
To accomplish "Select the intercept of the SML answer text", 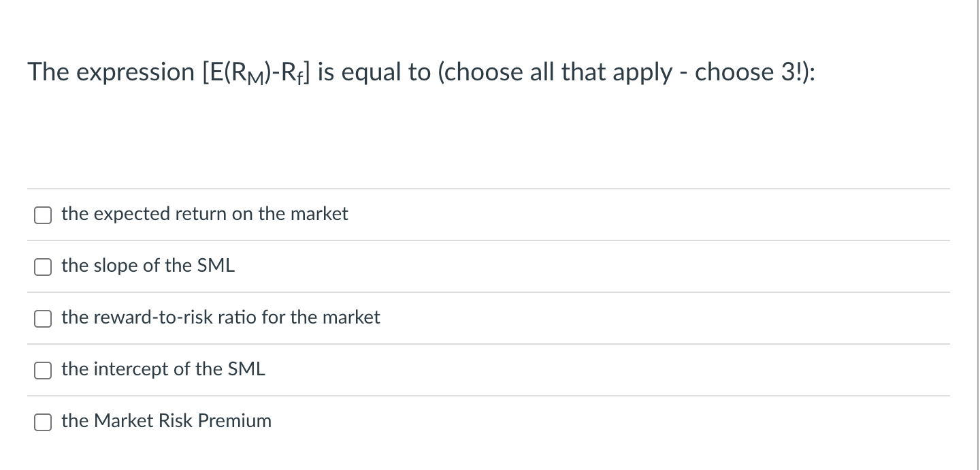I will [163, 369].
